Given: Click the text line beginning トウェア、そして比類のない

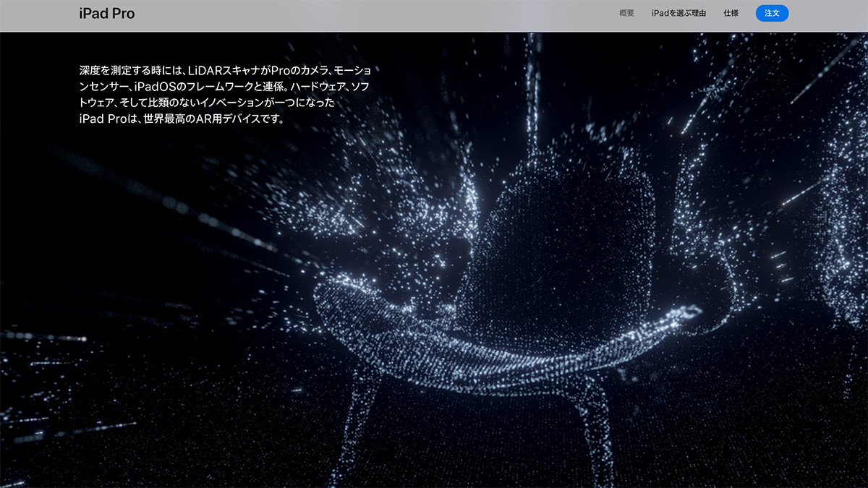Looking at the screenshot, I should (x=208, y=103).
